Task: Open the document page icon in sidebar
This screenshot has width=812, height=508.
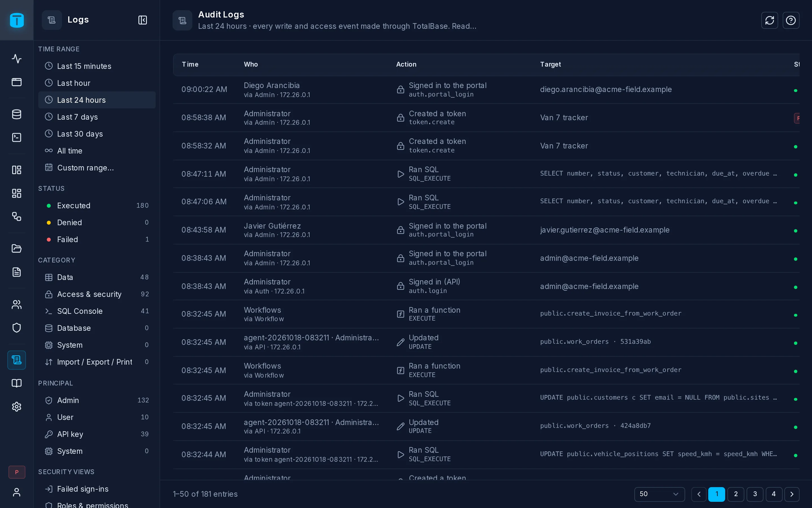Action: [16, 272]
